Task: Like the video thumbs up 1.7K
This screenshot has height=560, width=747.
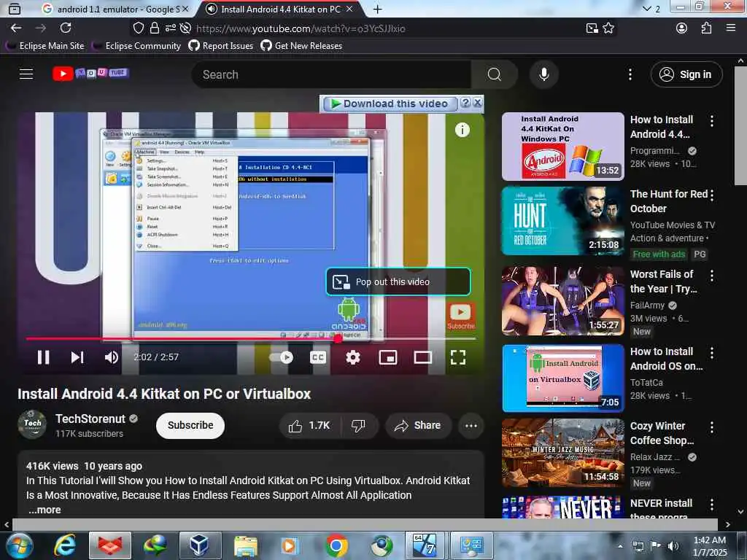Action: point(309,425)
